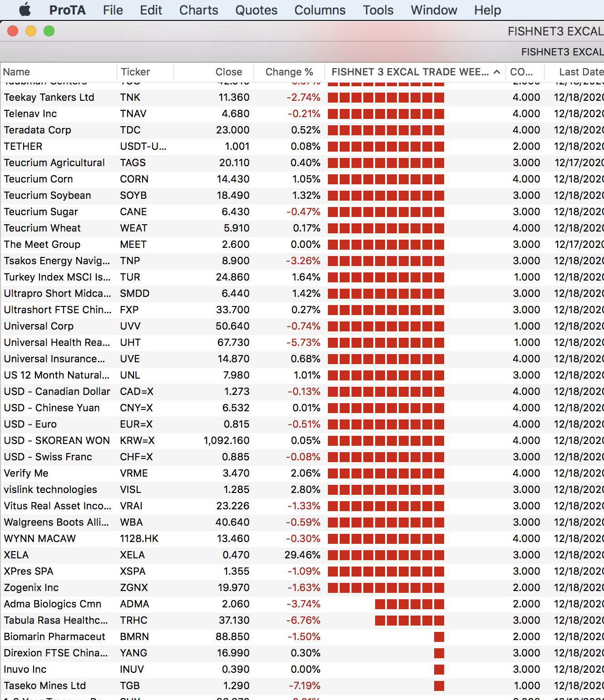This screenshot has width=604, height=700.
Task: Click the SMDD ticker cell
Action: [x=134, y=293]
